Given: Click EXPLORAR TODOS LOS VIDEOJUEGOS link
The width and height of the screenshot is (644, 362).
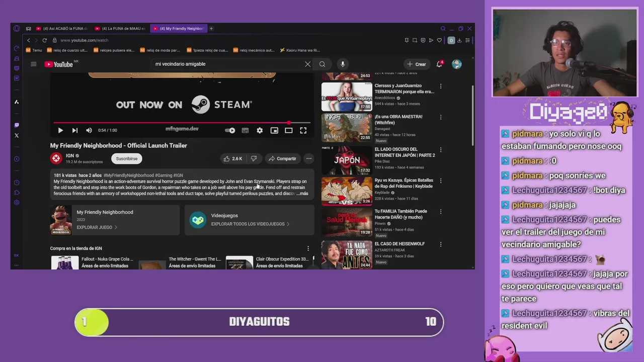Looking at the screenshot, I should coord(250,224).
